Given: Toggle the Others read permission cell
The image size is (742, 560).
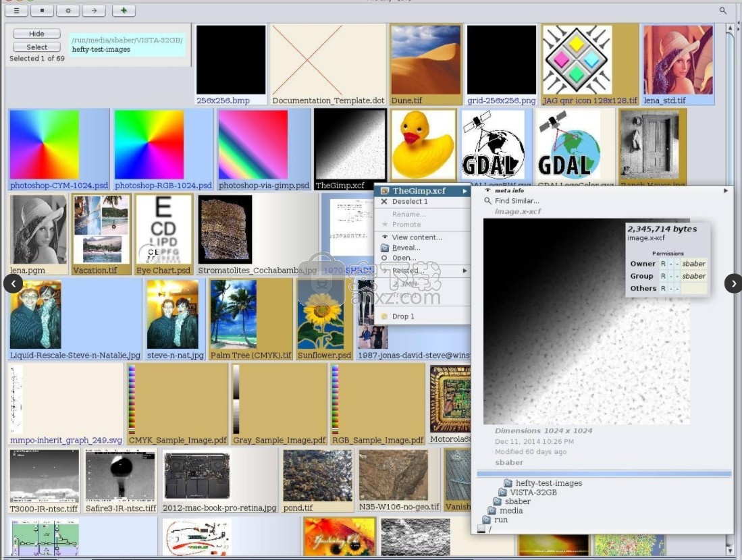Looking at the screenshot, I should 664,289.
